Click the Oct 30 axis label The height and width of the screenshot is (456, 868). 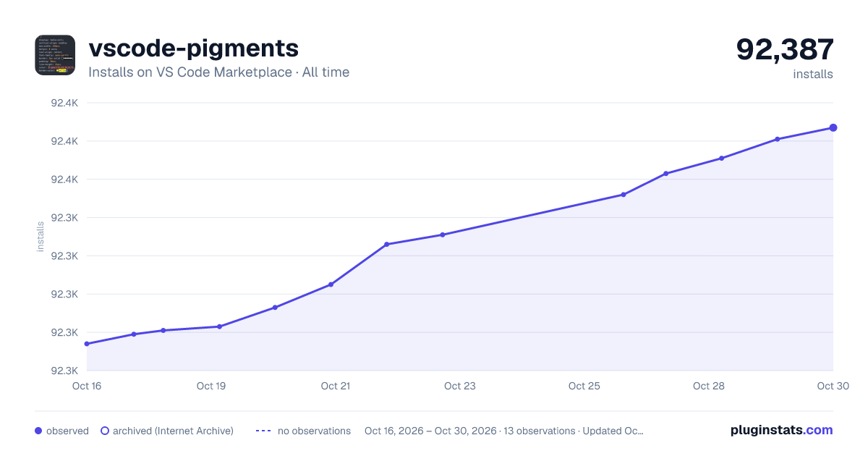(832, 386)
